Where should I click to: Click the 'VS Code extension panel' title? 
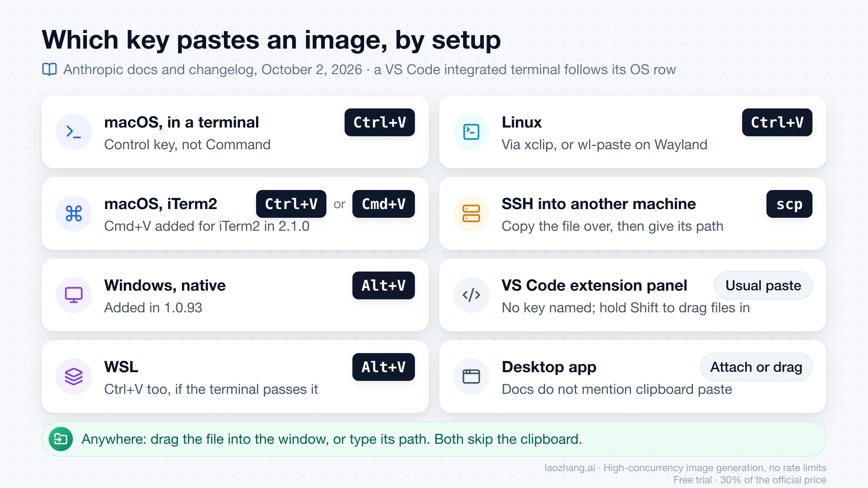pos(594,285)
